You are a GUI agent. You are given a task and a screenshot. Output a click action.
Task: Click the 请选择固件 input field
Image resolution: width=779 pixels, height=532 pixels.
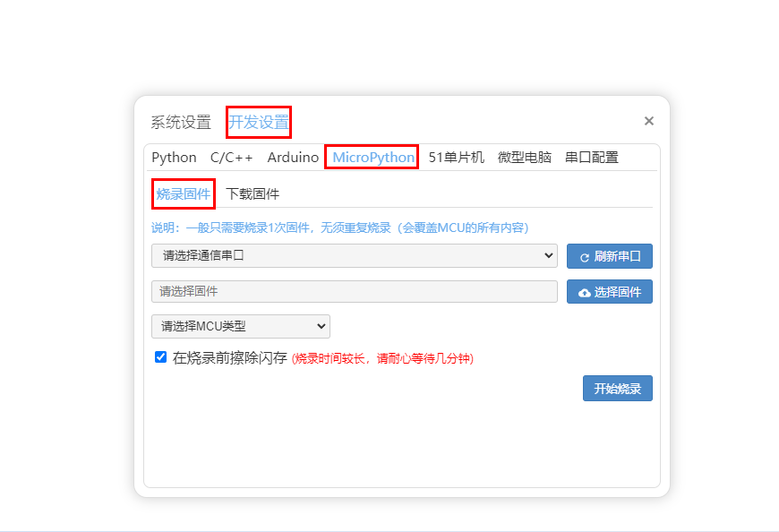[355, 292]
